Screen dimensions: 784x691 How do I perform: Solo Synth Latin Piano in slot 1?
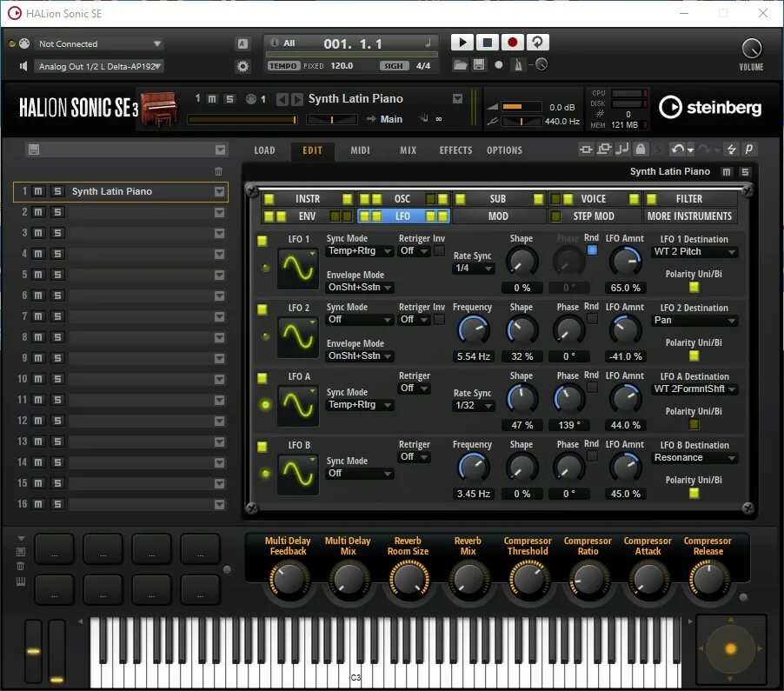57,191
